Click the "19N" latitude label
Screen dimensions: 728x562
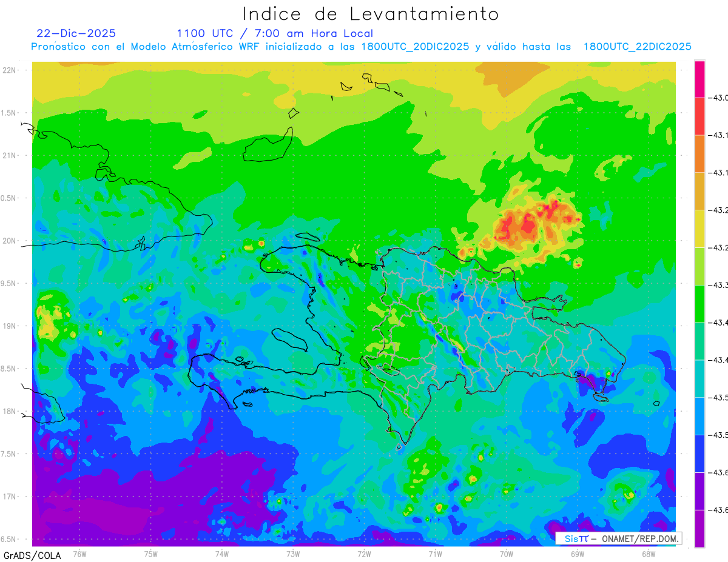pyautogui.click(x=10, y=326)
